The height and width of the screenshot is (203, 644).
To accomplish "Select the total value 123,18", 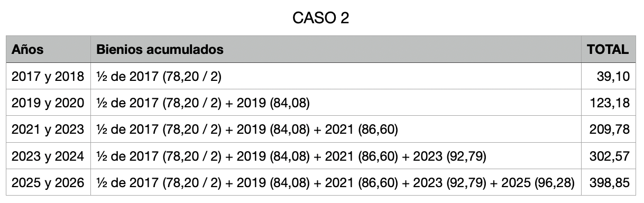I will point(611,104).
